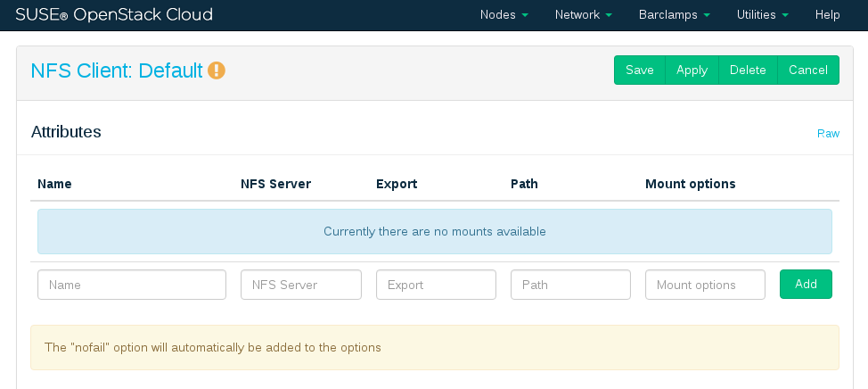Expand the Utilities menu

762,15
